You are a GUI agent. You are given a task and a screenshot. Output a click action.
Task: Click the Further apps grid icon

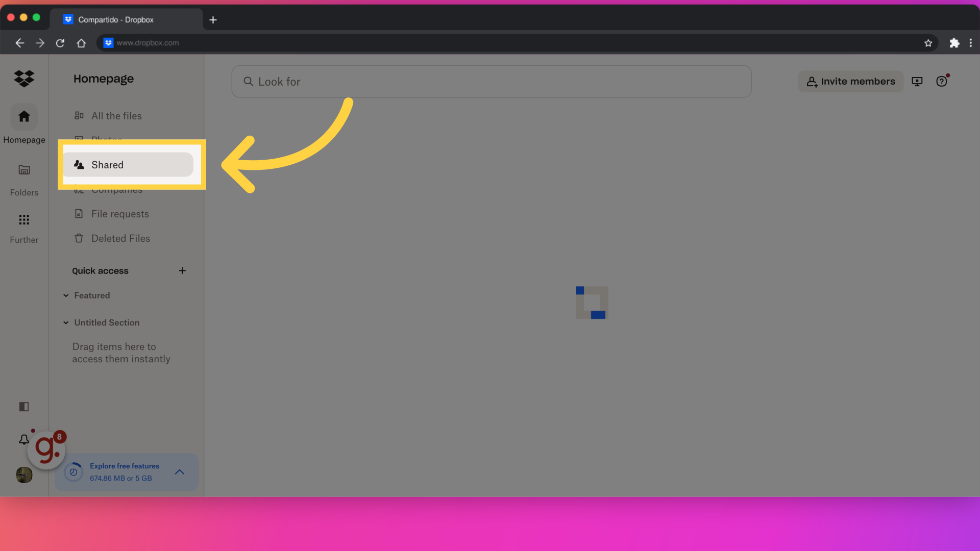click(x=24, y=219)
